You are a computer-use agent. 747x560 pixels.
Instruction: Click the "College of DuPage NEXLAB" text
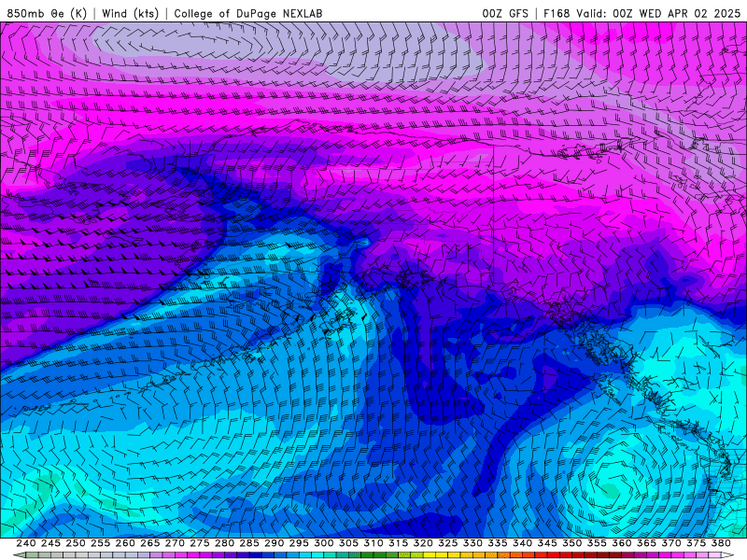point(248,13)
